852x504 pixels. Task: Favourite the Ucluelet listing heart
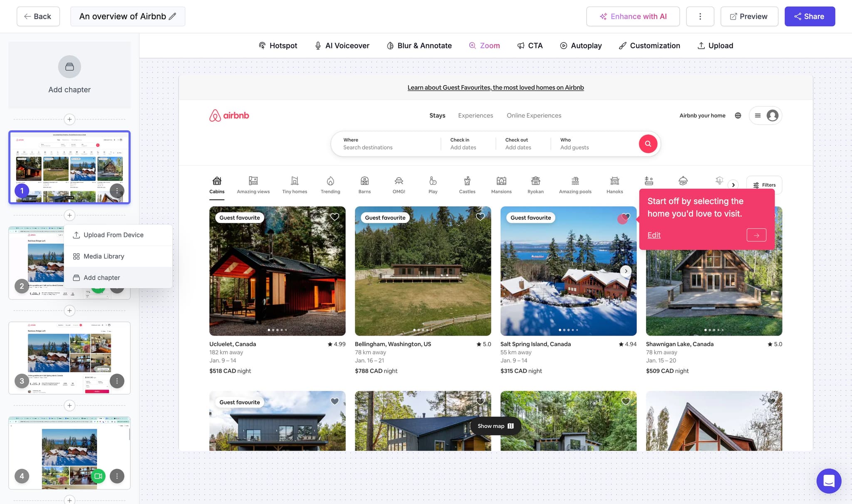coord(334,217)
